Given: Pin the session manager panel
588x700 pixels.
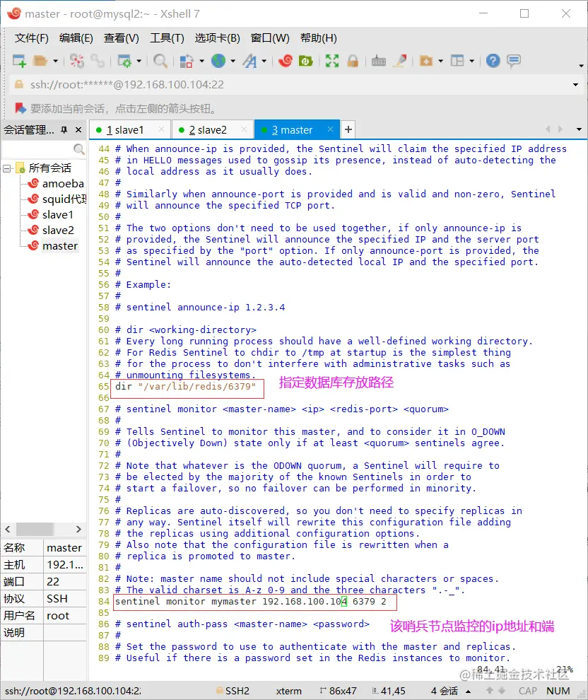Looking at the screenshot, I should pos(64,130).
